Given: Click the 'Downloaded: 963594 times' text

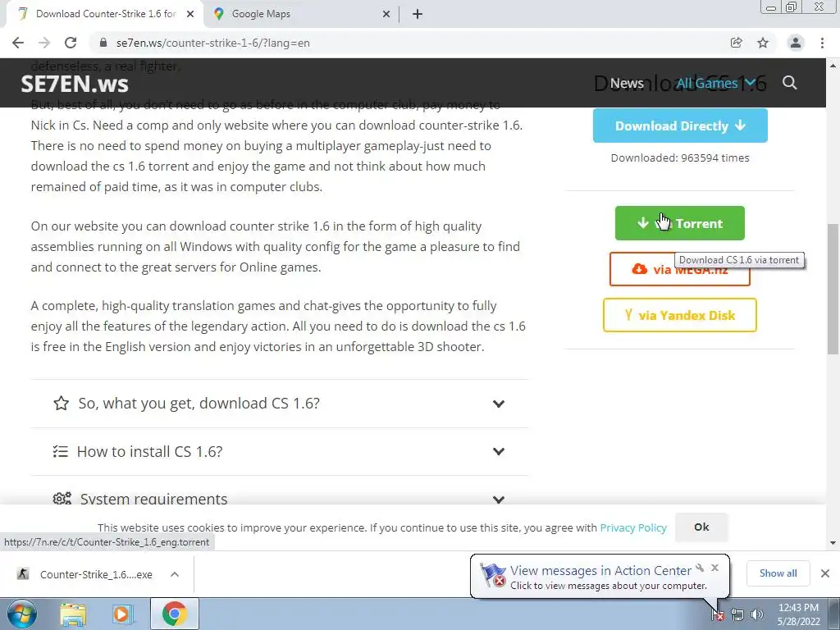Looking at the screenshot, I should pos(680,158).
